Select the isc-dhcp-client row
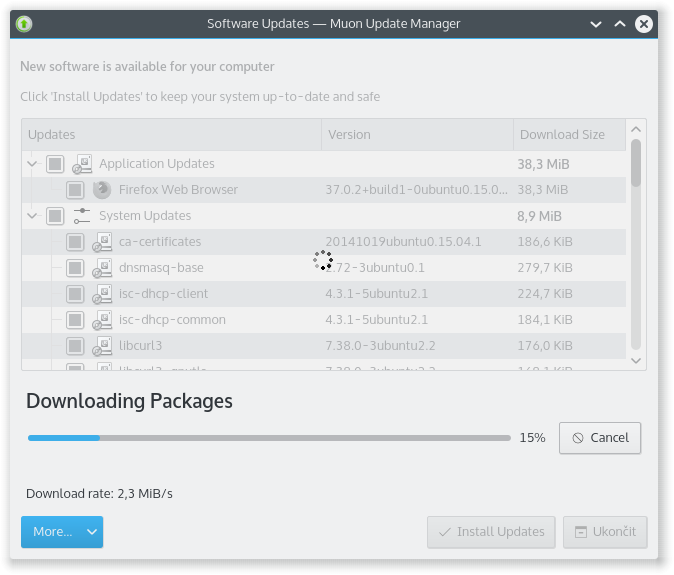The image size is (674, 575). click(x=324, y=294)
